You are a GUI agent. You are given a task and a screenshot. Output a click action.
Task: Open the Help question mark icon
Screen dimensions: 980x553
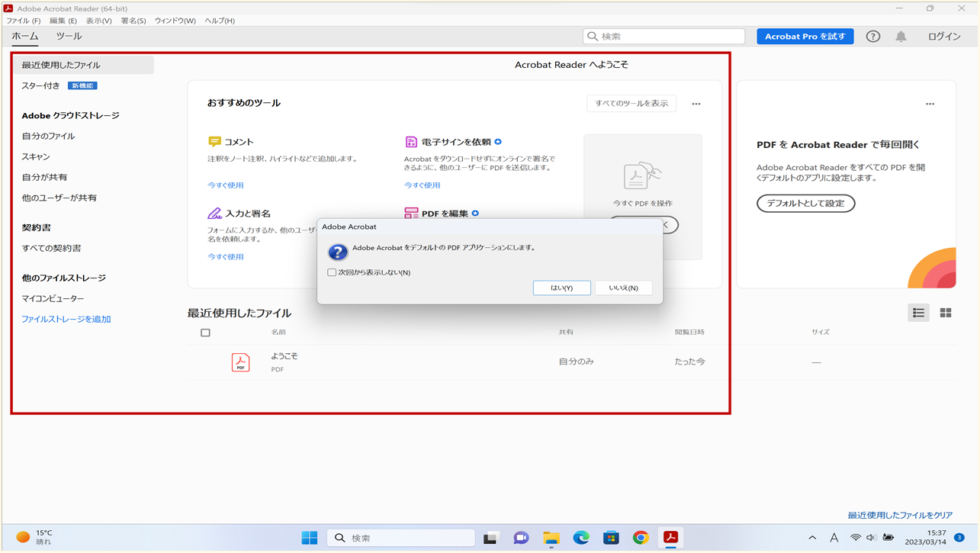873,37
